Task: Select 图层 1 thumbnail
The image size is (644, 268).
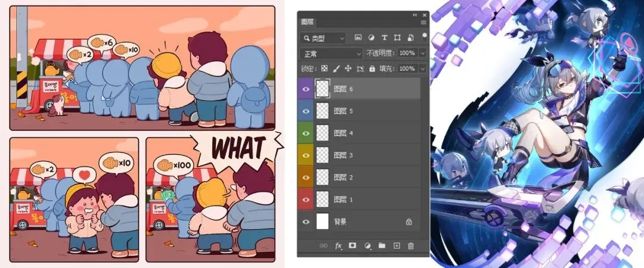Action: 323,200
